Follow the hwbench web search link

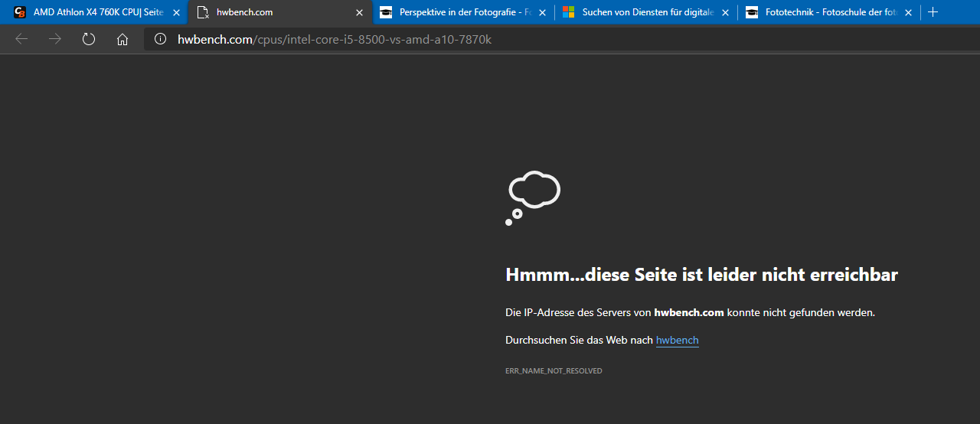(x=678, y=340)
